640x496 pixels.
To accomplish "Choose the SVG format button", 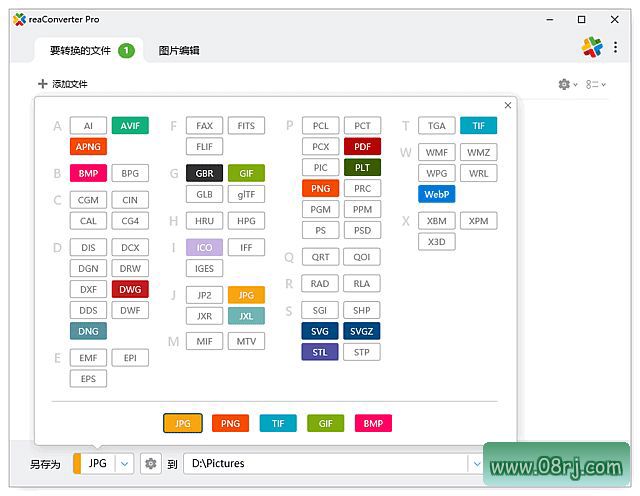I will coord(320,331).
